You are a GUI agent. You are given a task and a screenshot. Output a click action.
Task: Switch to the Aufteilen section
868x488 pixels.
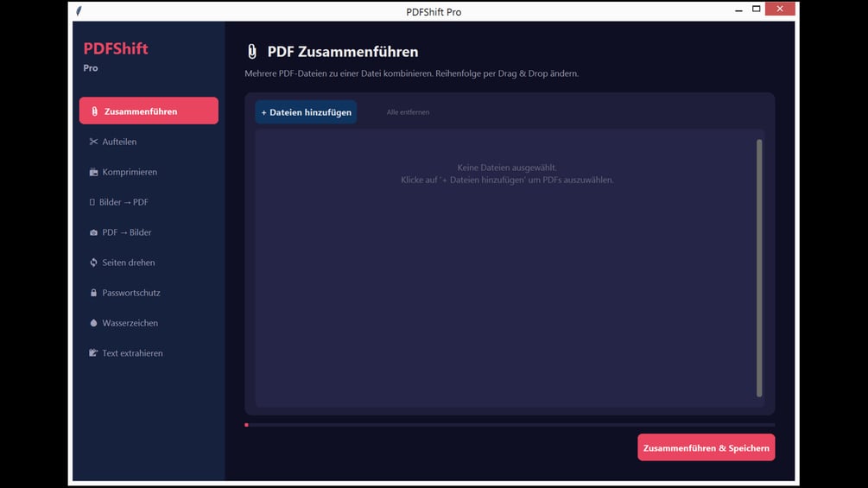tap(149, 142)
